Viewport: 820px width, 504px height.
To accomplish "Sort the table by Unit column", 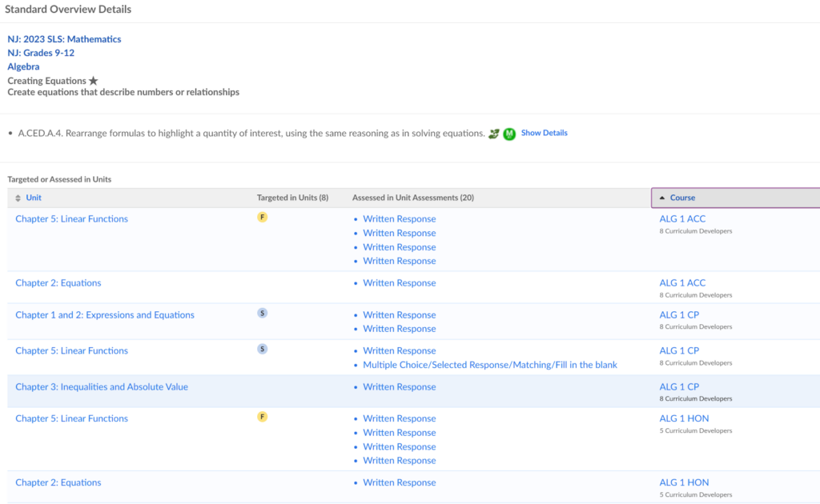I will [x=33, y=198].
